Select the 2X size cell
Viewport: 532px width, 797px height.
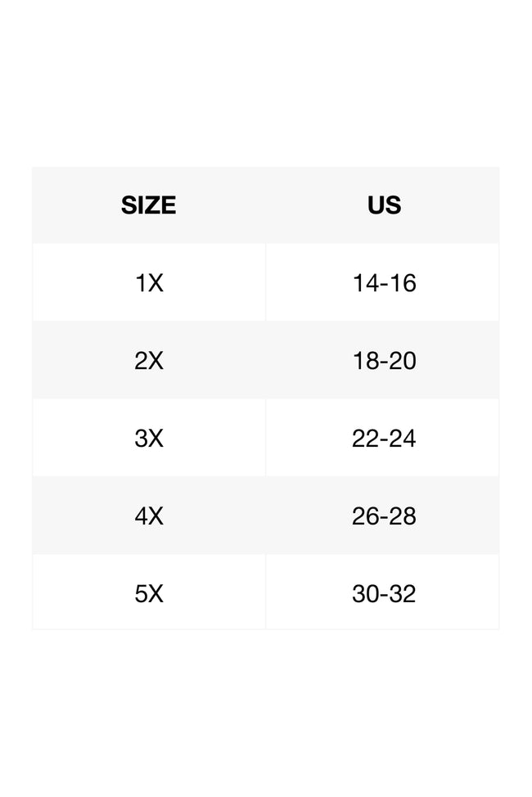click(149, 361)
